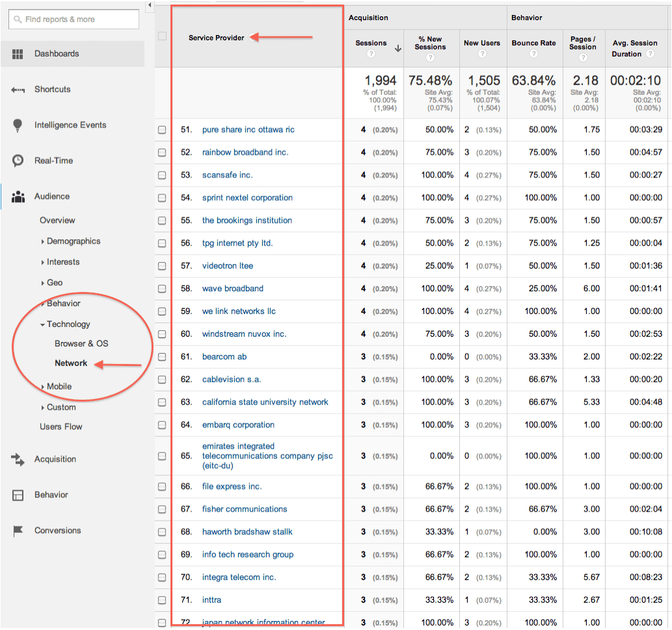This screenshot has width=672, height=630.
Task: Click help icon under Sessions header
Action: [371, 54]
